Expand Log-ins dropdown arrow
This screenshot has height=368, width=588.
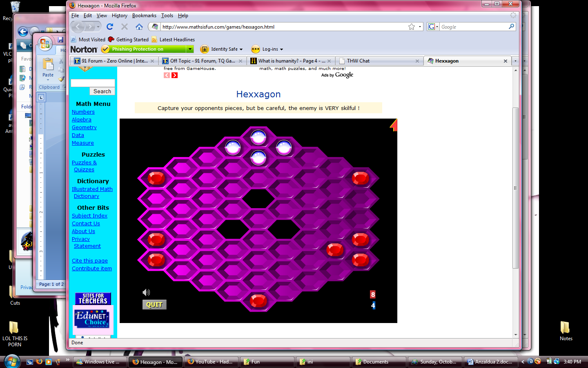tap(281, 49)
